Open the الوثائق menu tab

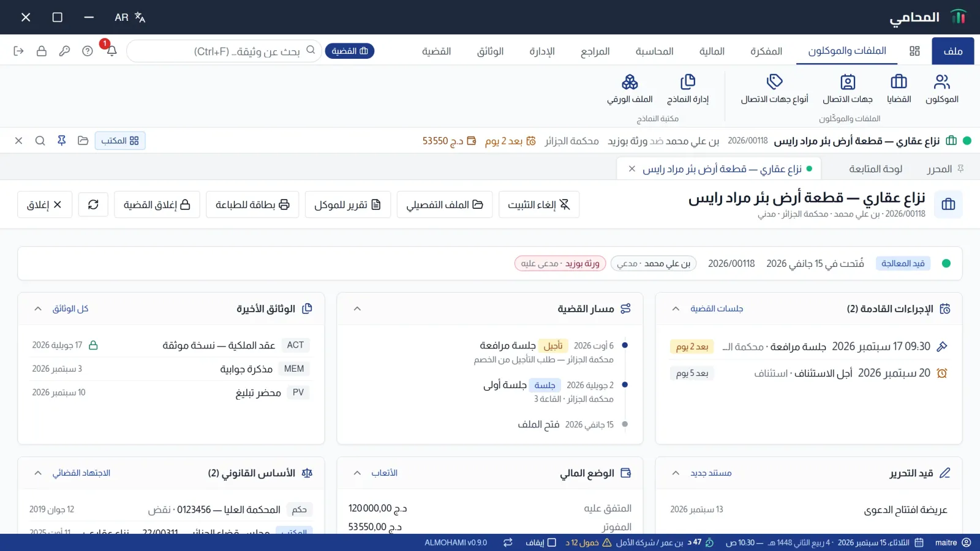pyautogui.click(x=490, y=51)
